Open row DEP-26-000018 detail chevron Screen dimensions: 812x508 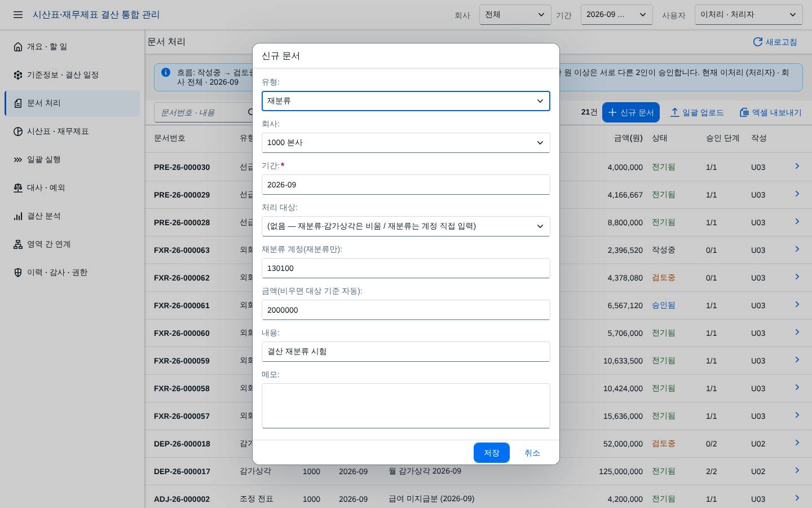(x=797, y=443)
